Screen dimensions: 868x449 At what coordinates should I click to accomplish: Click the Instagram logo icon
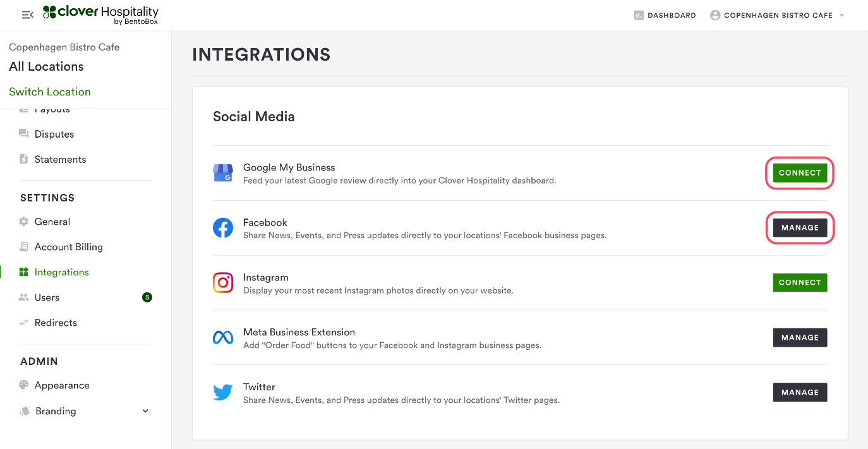tap(223, 283)
